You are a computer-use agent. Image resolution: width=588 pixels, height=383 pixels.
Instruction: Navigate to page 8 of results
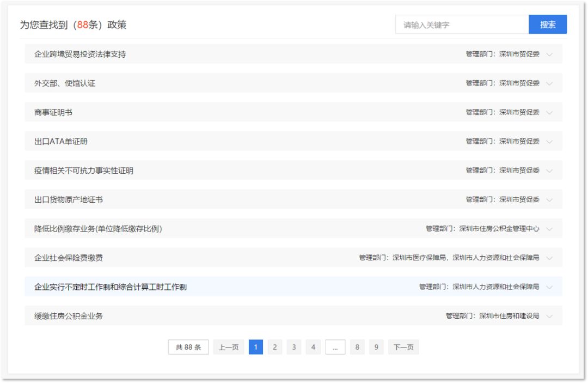pyautogui.click(x=357, y=347)
